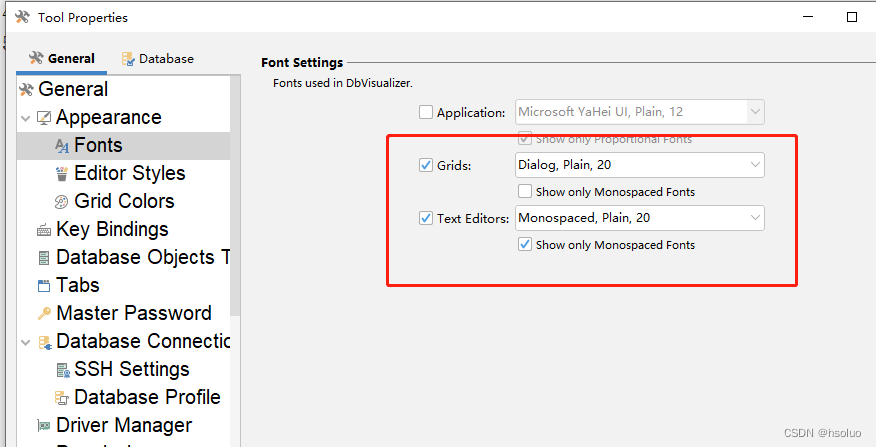The width and height of the screenshot is (876, 447).
Task: Open the SSH Settings item
Action: point(132,369)
